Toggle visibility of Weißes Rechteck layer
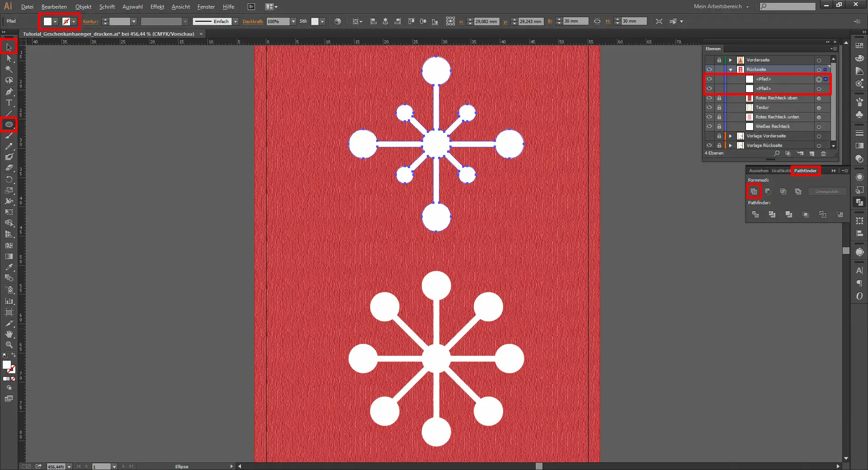This screenshot has width=868, height=470. pyautogui.click(x=709, y=127)
